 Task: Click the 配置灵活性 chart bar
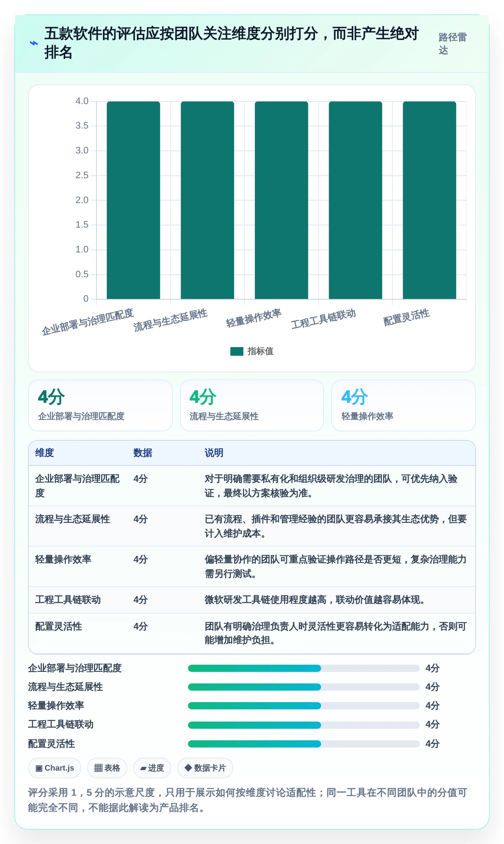(x=429, y=200)
